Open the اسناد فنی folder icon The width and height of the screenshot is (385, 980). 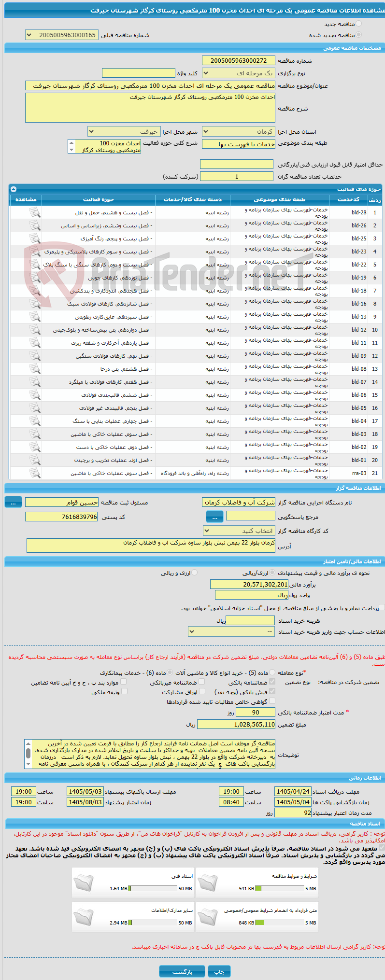pos(84,882)
